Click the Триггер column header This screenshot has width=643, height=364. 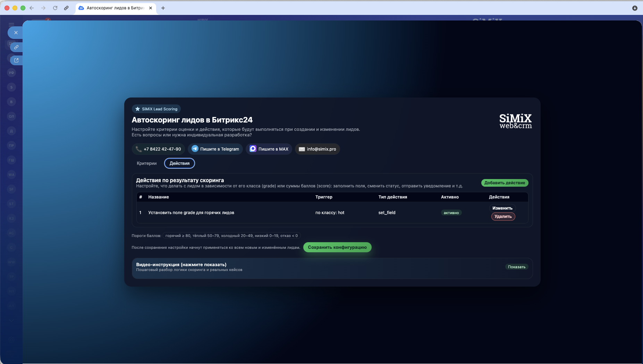(324, 197)
